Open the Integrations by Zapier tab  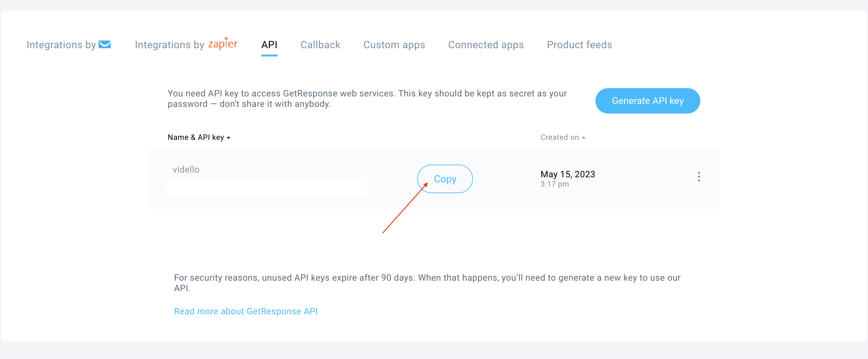(x=186, y=44)
